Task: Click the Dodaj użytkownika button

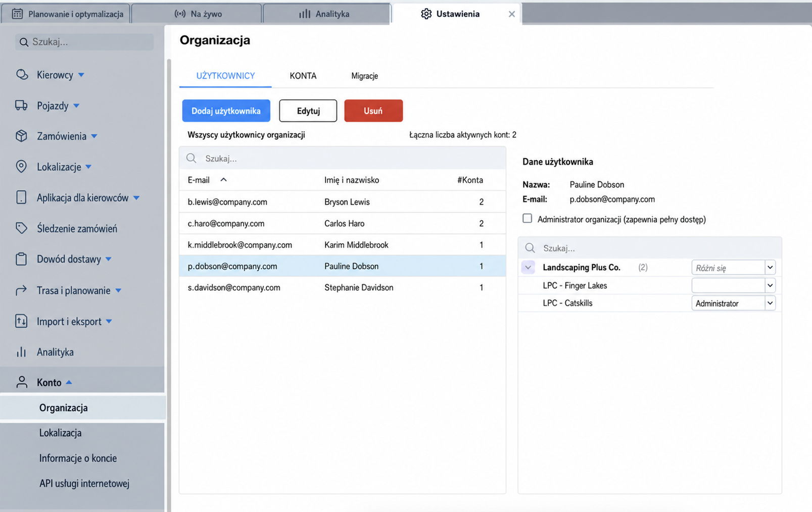Action: (226, 111)
